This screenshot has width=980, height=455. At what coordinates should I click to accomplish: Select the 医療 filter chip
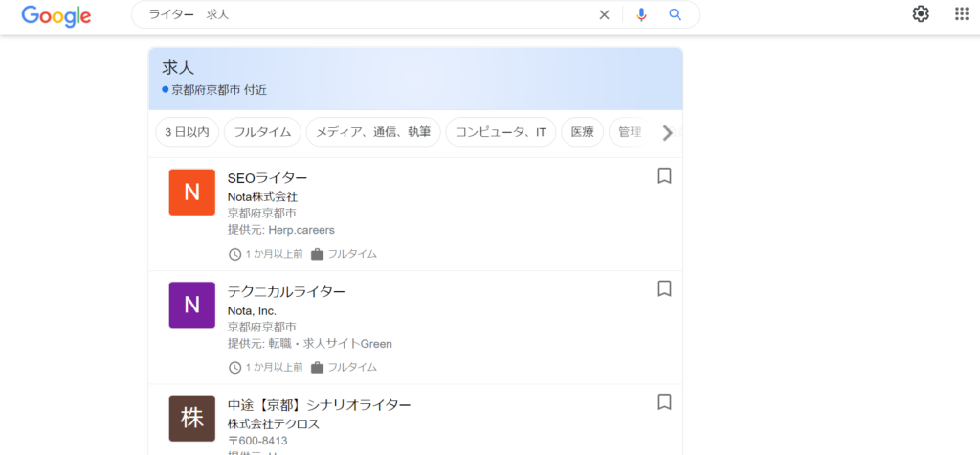tap(583, 132)
